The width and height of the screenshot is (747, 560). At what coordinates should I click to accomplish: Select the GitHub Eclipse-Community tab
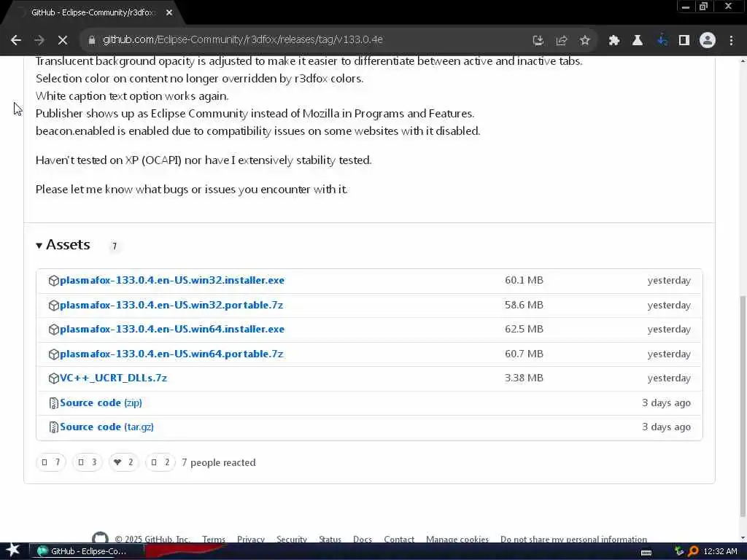[93, 13]
